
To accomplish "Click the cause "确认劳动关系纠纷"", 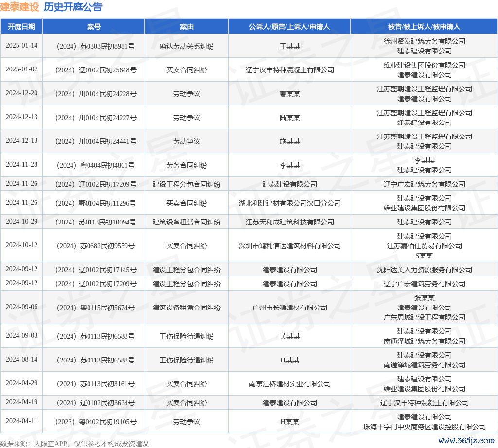I will coord(186,46).
